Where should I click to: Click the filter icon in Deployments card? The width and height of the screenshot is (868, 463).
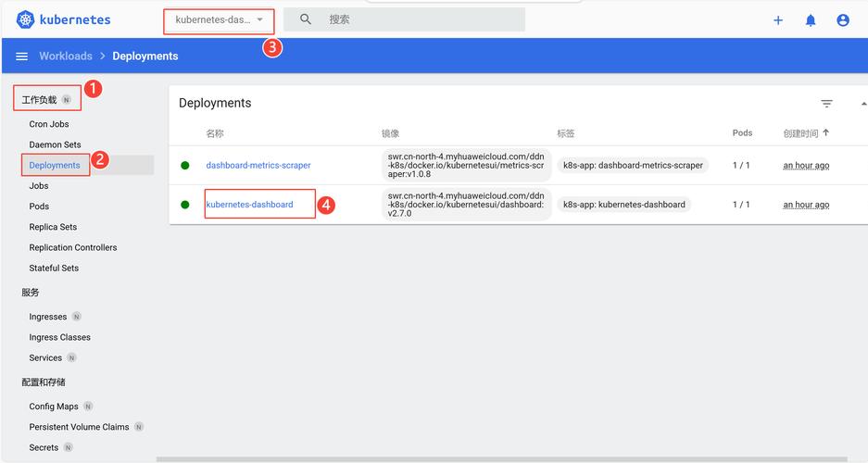coord(826,104)
